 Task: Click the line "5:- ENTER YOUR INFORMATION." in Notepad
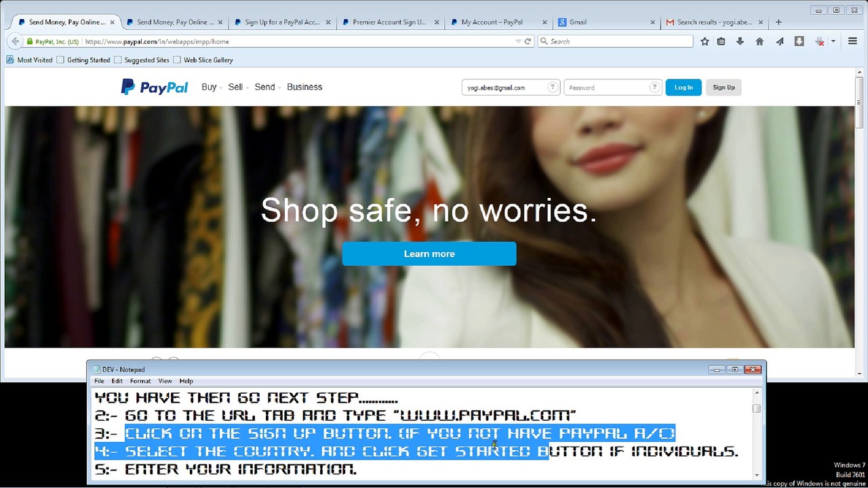point(226,468)
